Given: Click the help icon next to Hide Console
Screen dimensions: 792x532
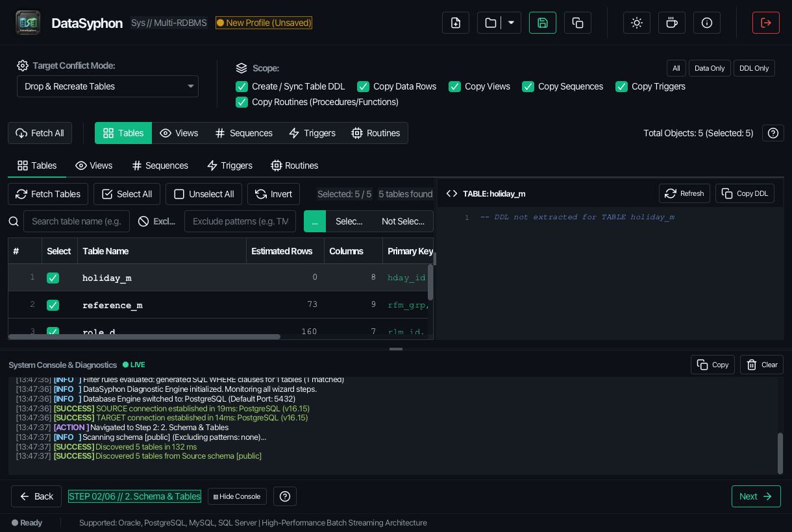Looking at the screenshot, I should pos(284,496).
